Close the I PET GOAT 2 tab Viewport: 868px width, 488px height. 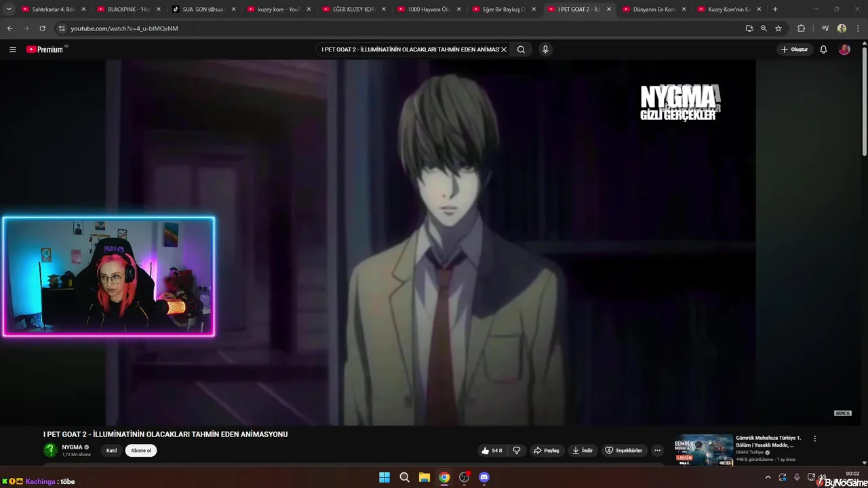(608, 9)
